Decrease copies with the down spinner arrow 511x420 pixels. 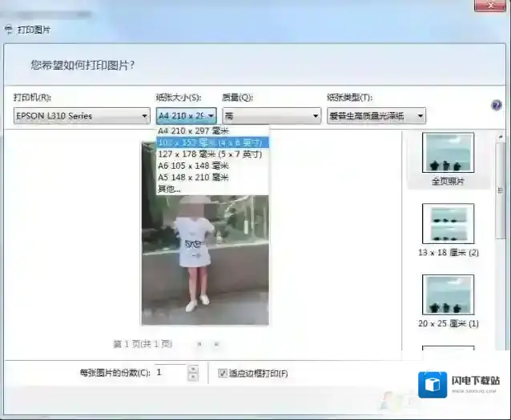pos(192,377)
